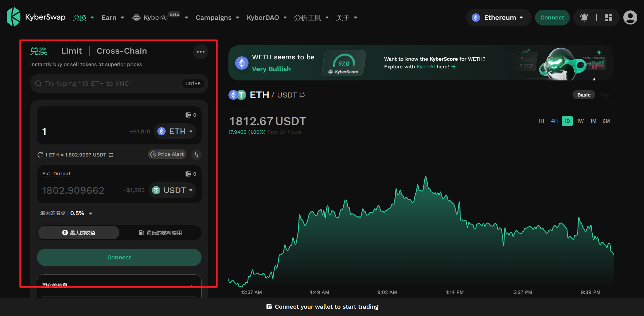Set chart timeframe to 1H
The height and width of the screenshot is (316, 644).
pos(541,121)
